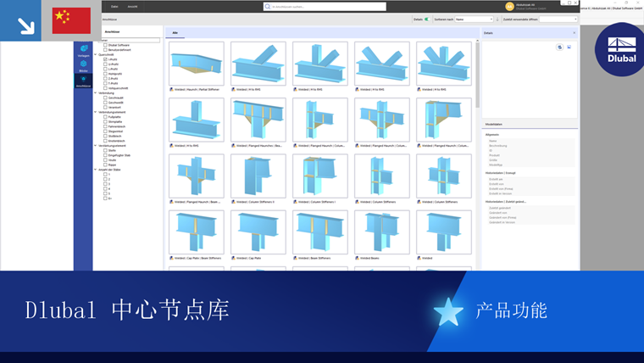
Task: Open the Datei menu
Action: pyautogui.click(x=114, y=7)
